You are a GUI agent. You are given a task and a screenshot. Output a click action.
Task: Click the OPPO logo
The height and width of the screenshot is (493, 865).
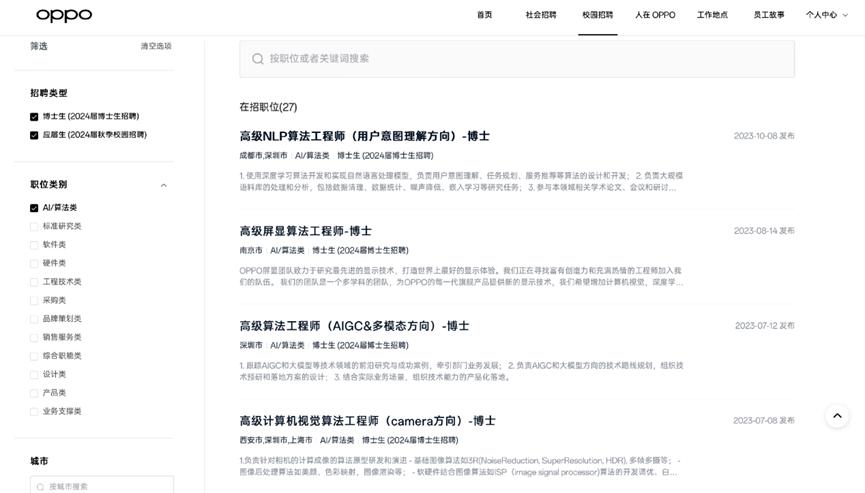click(x=64, y=15)
